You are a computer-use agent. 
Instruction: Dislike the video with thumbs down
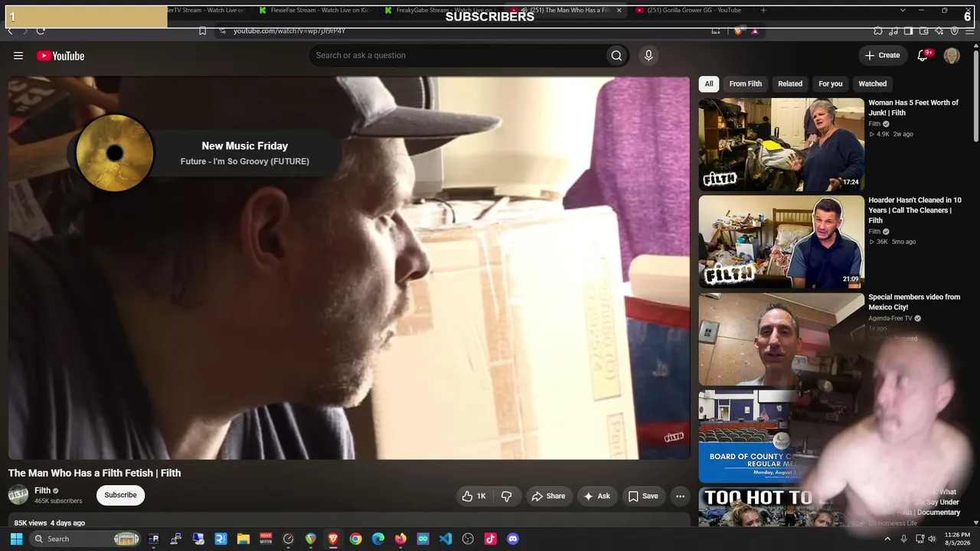[506, 496]
